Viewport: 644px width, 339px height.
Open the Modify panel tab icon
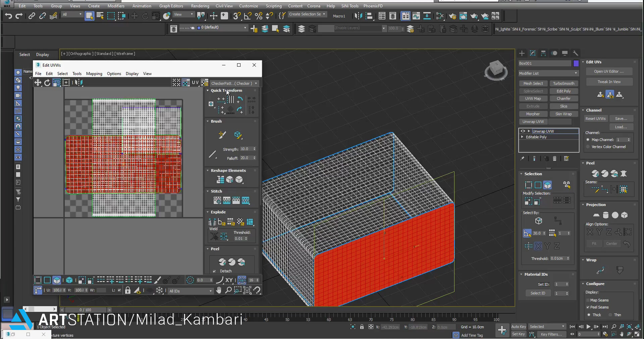[533, 53]
